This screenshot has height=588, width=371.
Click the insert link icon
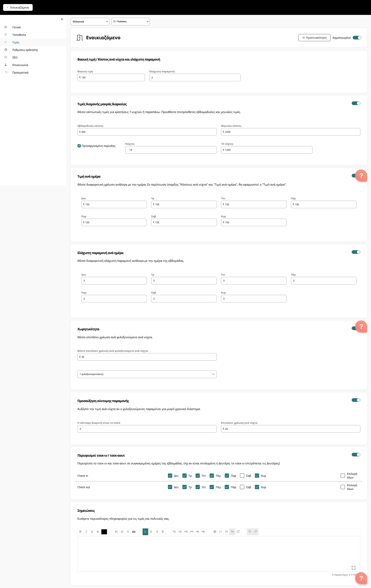227,532
